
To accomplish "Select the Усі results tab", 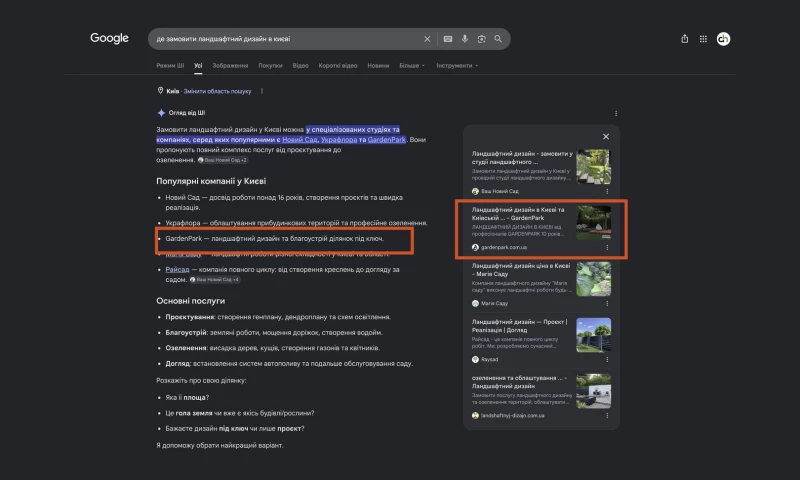I will point(198,65).
